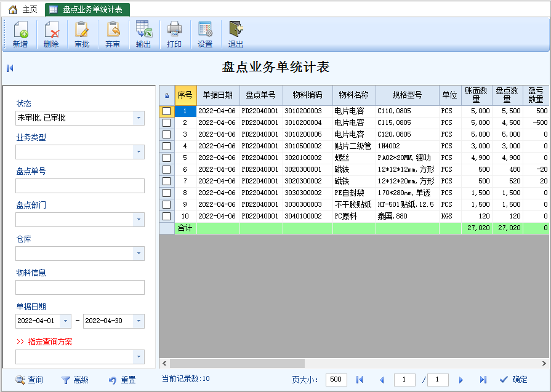Click the KGS unit cell
551x392 pixels.
pos(450,216)
